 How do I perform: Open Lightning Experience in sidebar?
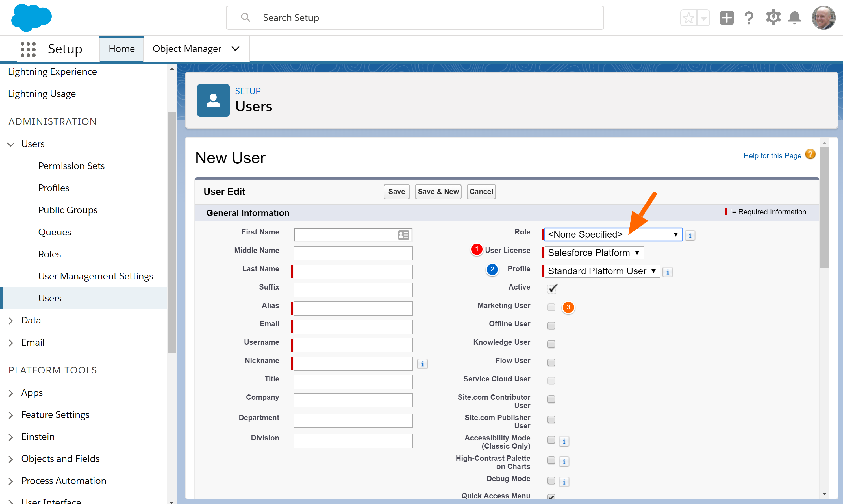[53, 72]
